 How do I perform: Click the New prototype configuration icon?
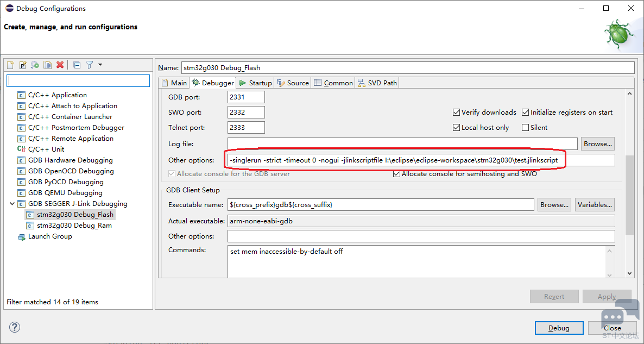(x=23, y=65)
